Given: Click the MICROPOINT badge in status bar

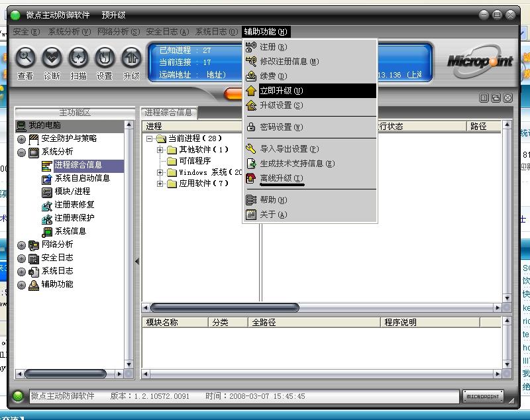Looking at the screenshot, I should [x=483, y=396].
